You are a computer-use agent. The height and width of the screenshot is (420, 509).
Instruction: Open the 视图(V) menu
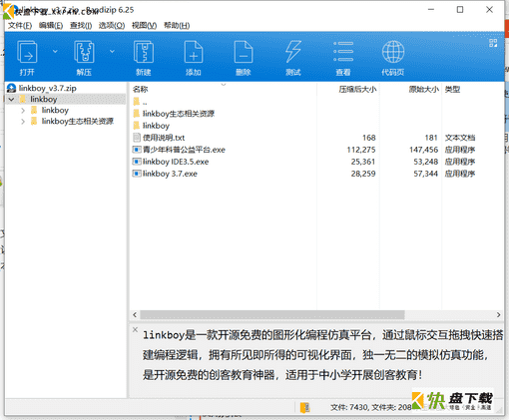tap(144, 25)
